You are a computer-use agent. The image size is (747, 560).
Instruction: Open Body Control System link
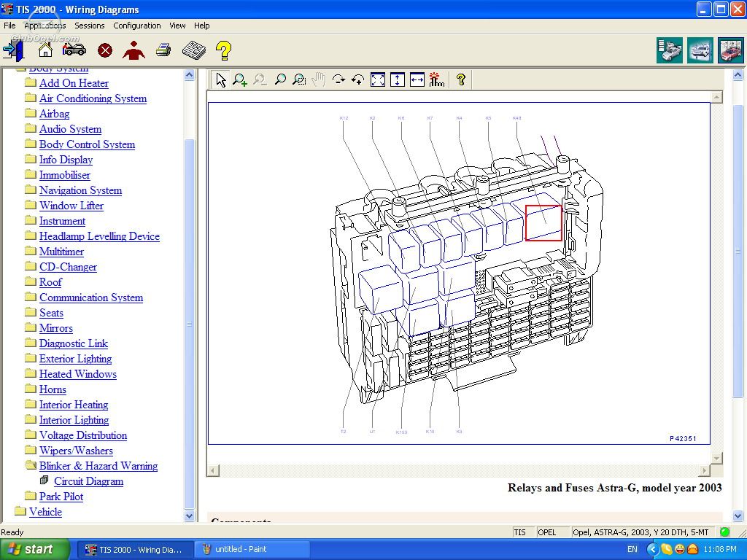(x=88, y=144)
